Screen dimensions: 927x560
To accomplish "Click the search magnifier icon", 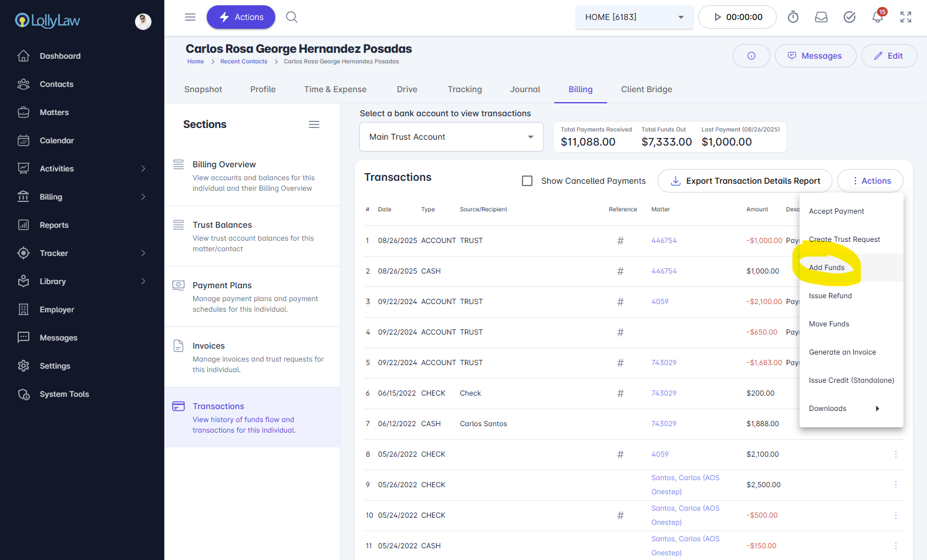I will pos(292,17).
